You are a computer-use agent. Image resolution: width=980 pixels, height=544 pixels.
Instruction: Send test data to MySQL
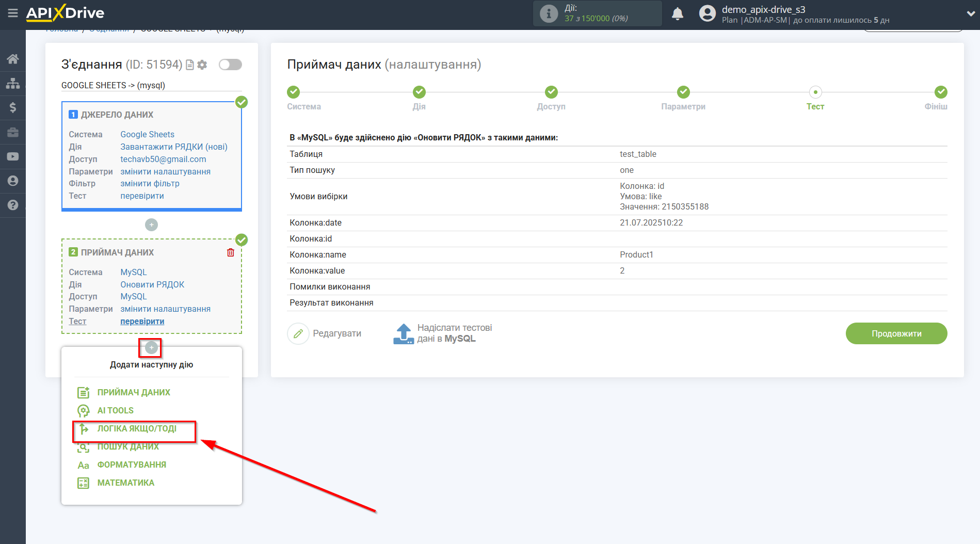click(x=443, y=333)
